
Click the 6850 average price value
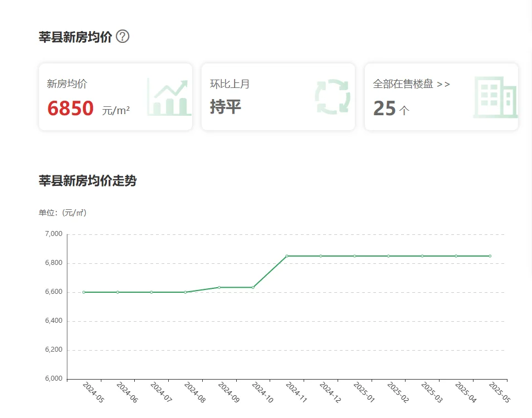tap(70, 108)
